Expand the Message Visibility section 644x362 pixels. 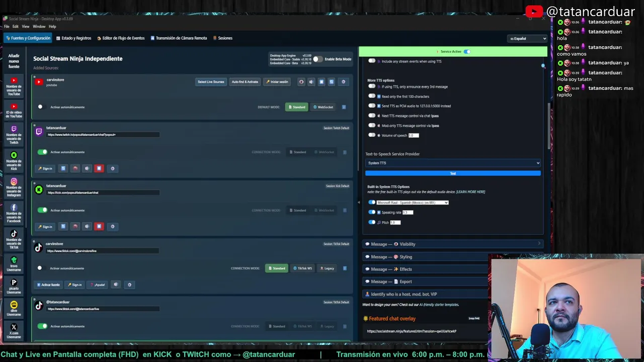(453, 244)
